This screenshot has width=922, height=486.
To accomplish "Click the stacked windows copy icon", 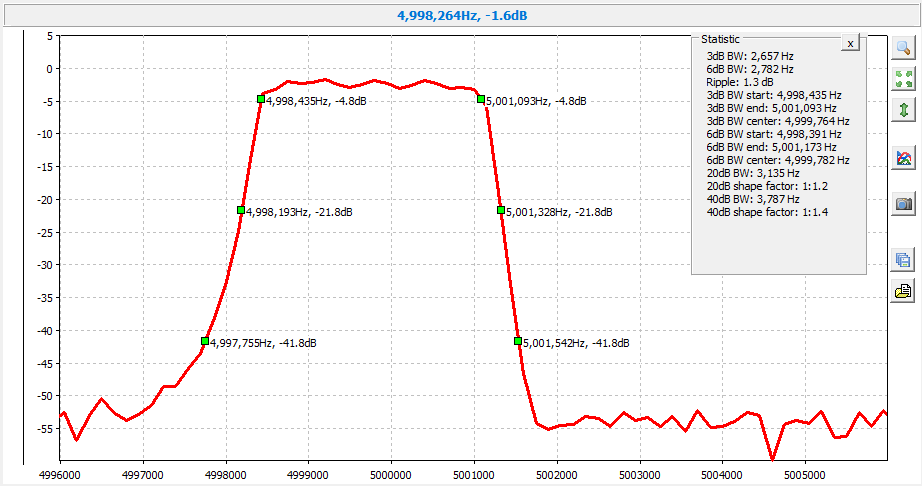I will point(903,260).
